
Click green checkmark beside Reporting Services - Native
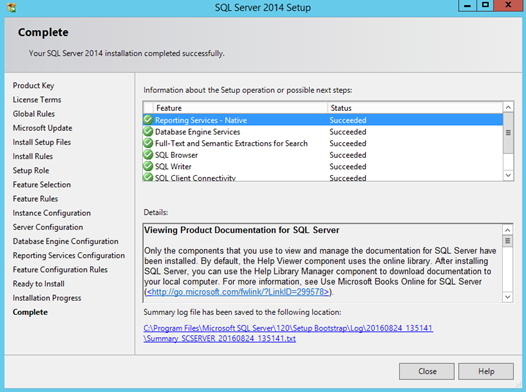(148, 120)
